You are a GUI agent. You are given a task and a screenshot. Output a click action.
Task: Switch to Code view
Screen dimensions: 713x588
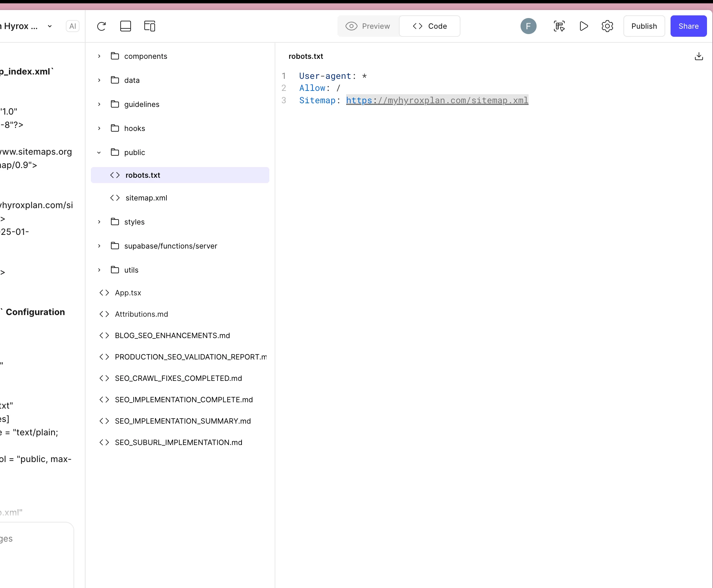coord(429,26)
